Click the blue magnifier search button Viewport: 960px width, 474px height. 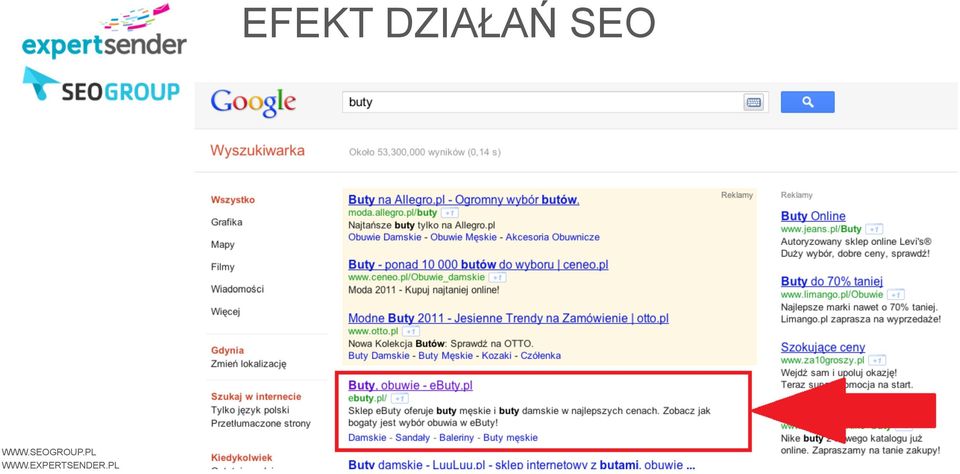click(807, 102)
